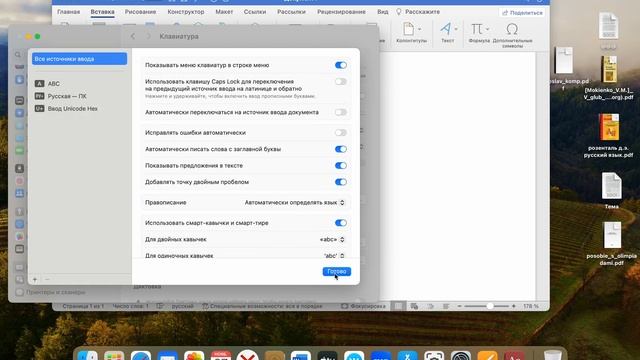Open Word's Колонтитулы header-footer icon

click(409, 29)
